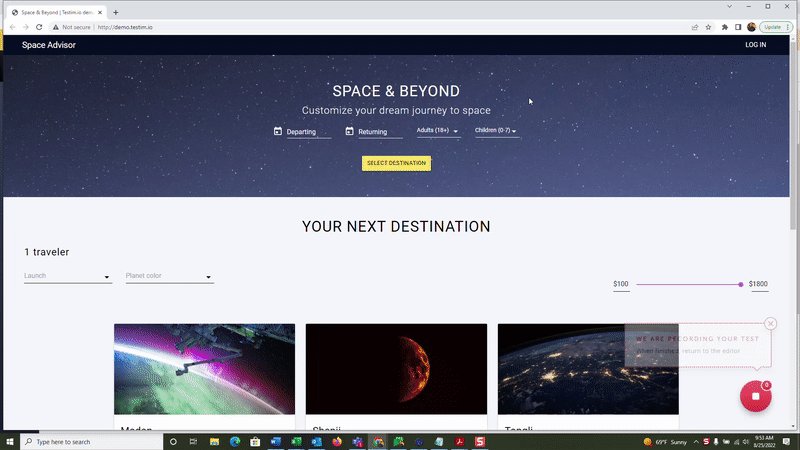
Task: Click the Chrome Update button
Action: click(x=776, y=27)
